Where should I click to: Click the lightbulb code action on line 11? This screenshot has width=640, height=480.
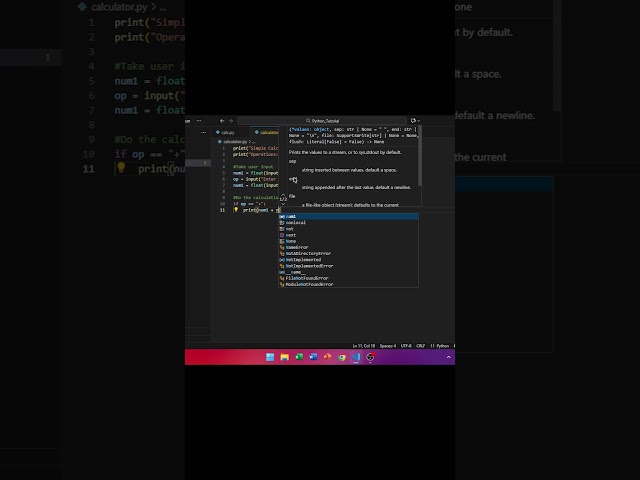coord(236,210)
